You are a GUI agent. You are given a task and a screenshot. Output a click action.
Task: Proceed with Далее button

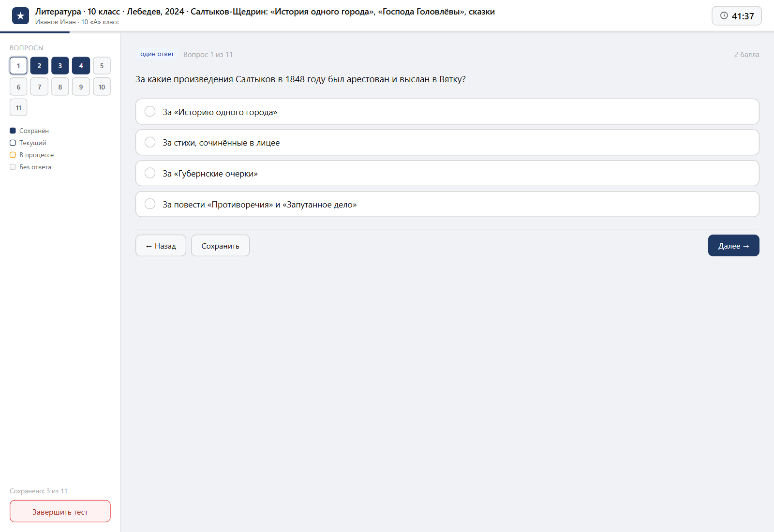coord(733,246)
